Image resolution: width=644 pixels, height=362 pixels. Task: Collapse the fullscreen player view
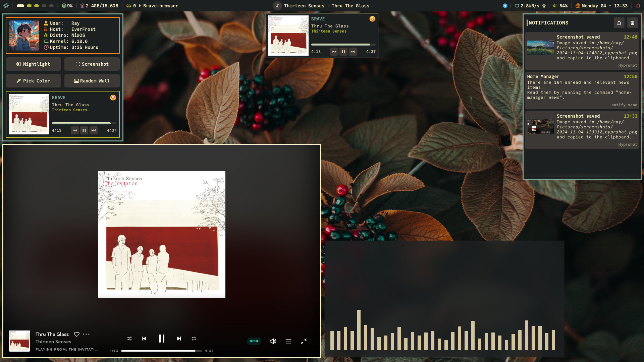point(304,341)
